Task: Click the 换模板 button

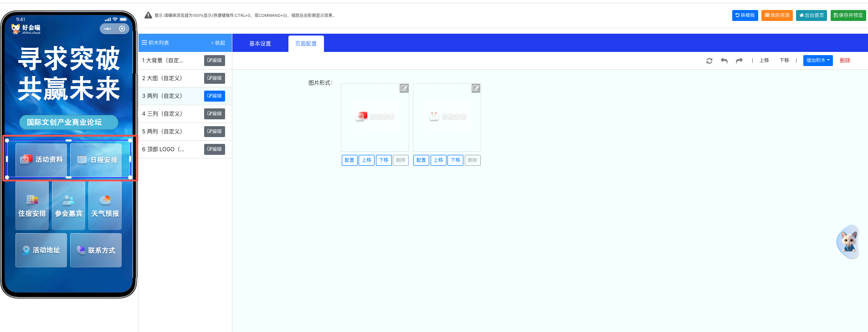Action: (x=745, y=15)
